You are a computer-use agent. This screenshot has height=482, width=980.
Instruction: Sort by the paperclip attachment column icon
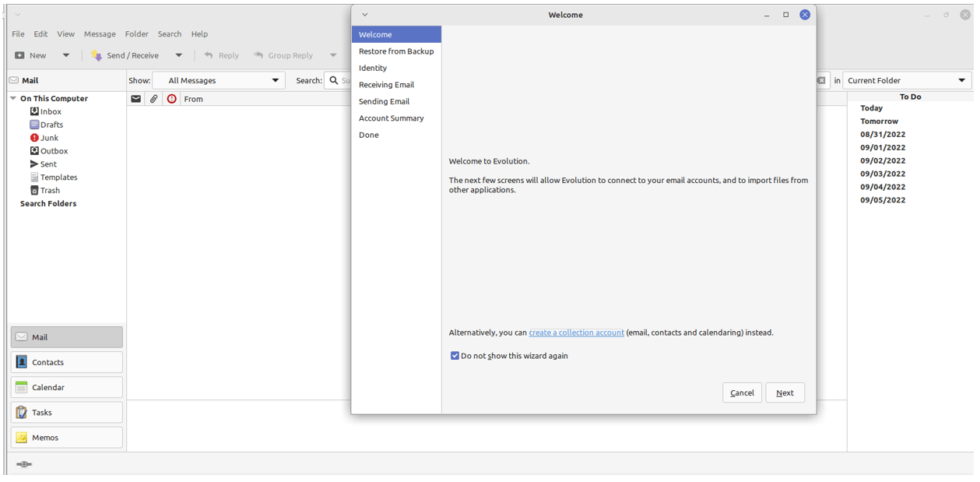pyautogui.click(x=154, y=99)
